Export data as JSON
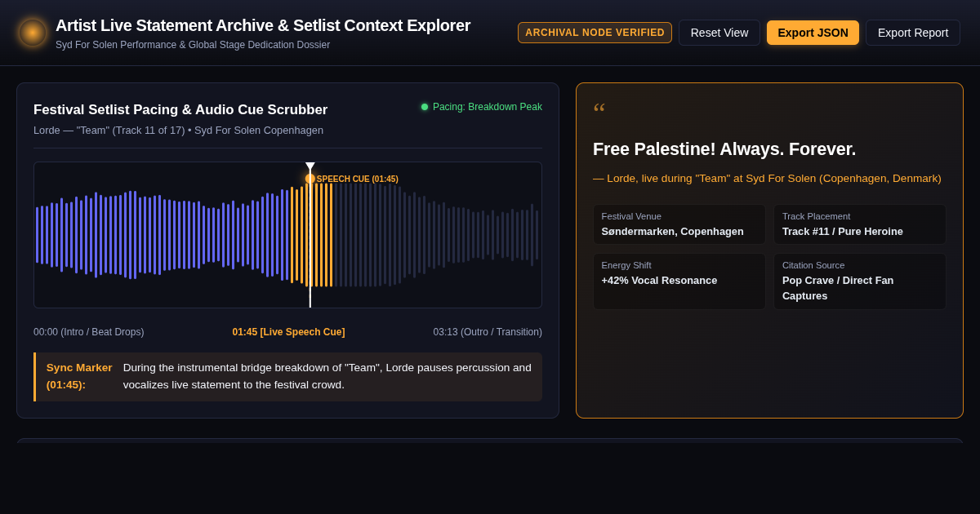The image size is (980, 514). pyautogui.click(x=813, y=33)
